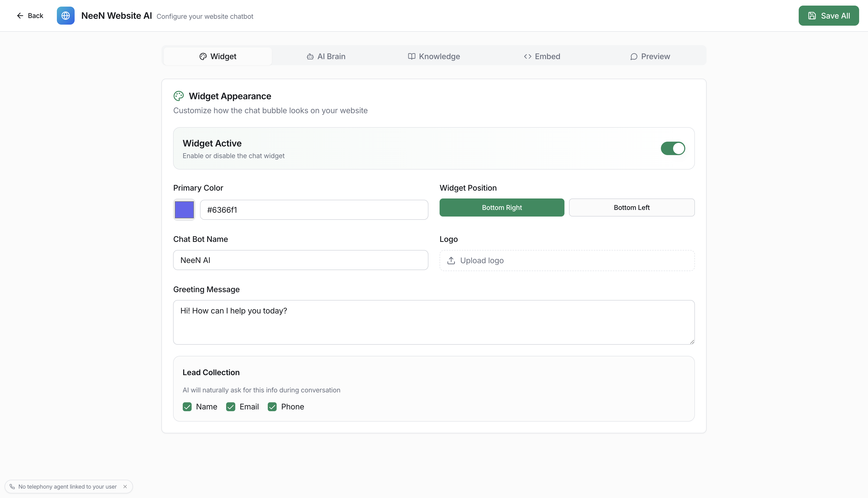Click the hex color #6366f1 field
Viewport: 868px width, 498px height.
point(314,210)
